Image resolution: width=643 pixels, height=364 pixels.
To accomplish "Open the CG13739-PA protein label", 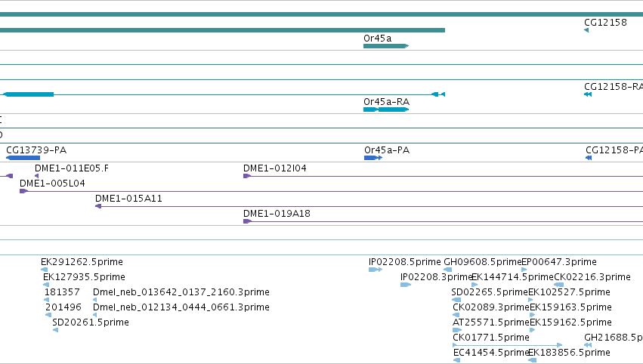I will click(36, 150).
